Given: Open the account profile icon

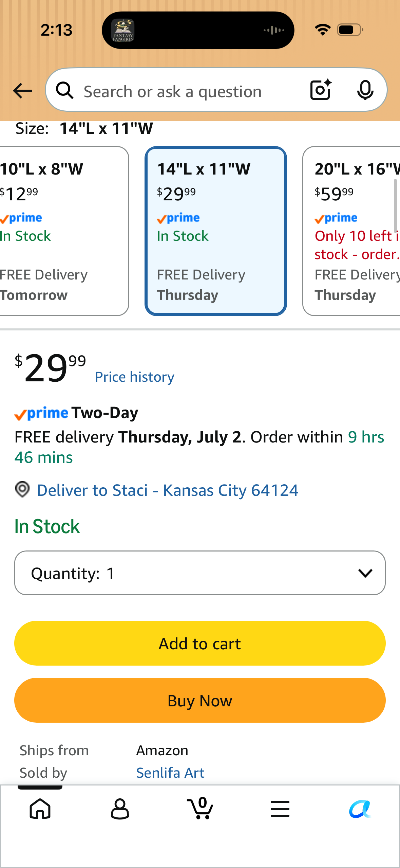Looking at the screenshot, I should 120,809.
